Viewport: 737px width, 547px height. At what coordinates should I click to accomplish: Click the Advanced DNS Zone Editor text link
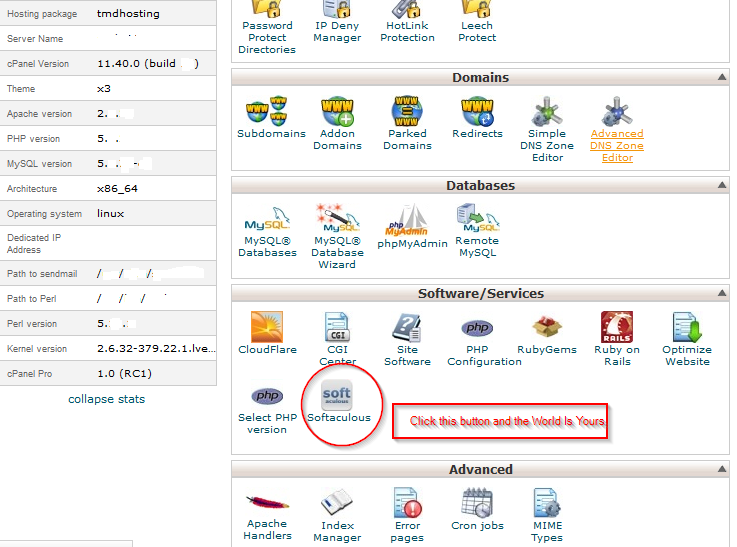pos(617,146)
